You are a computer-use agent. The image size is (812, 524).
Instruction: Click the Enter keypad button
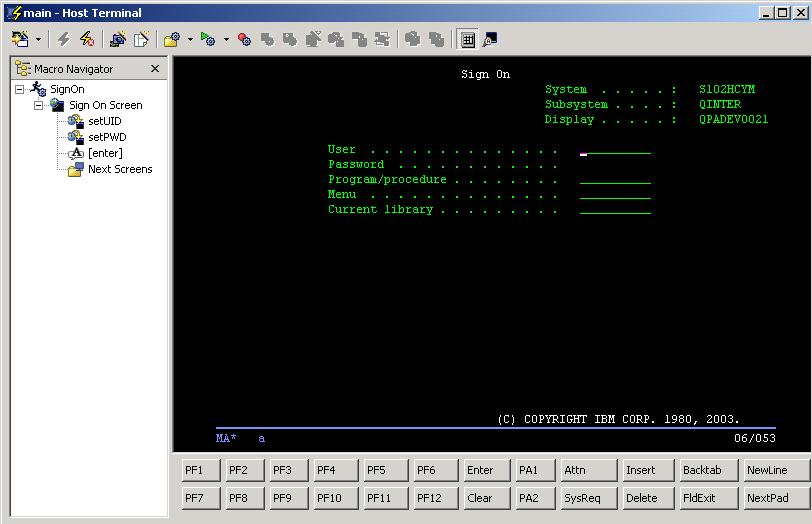point(487,470)
